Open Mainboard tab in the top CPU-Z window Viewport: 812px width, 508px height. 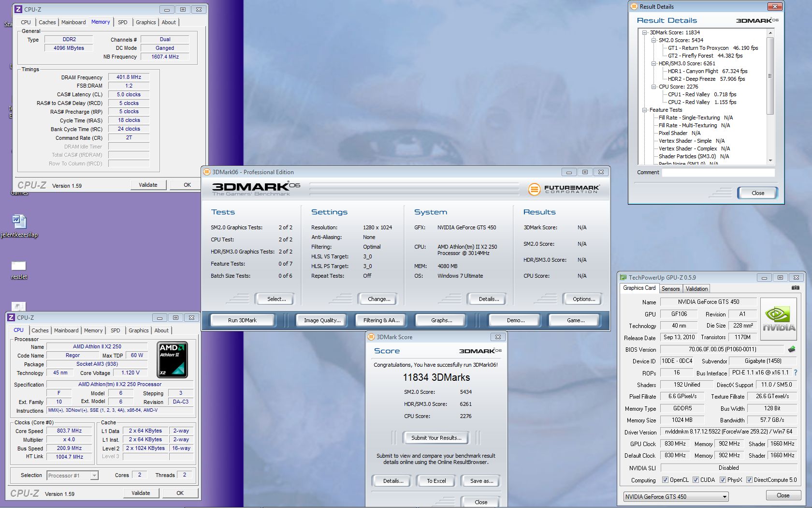click(x=73, y=22)
